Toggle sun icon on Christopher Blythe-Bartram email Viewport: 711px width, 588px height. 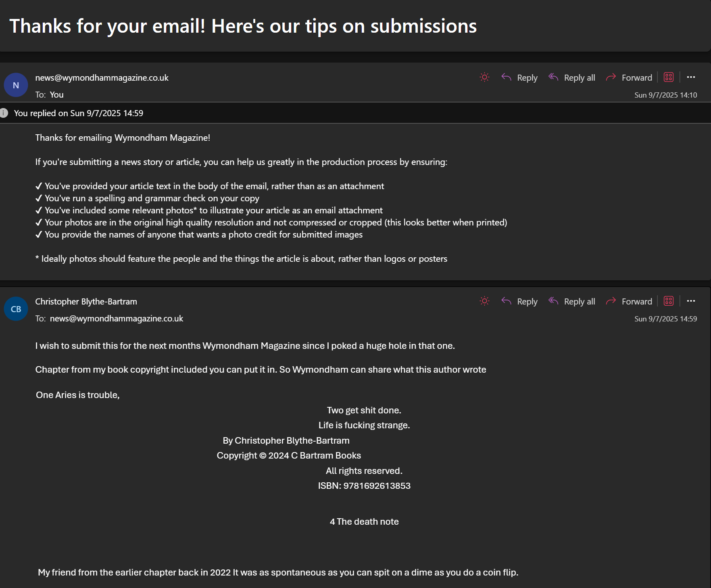484,301
